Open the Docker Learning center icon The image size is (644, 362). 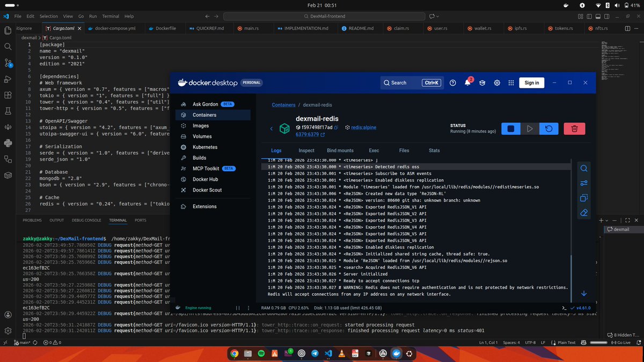pyautogui.click(x=482, y=83)
